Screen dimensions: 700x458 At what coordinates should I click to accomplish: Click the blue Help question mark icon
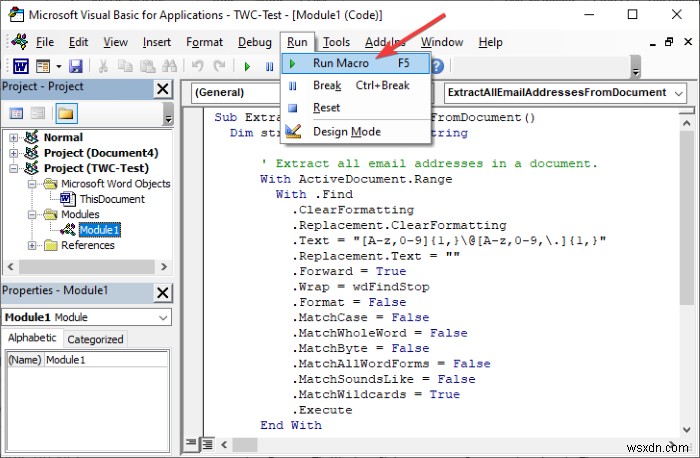coord(438,67)
